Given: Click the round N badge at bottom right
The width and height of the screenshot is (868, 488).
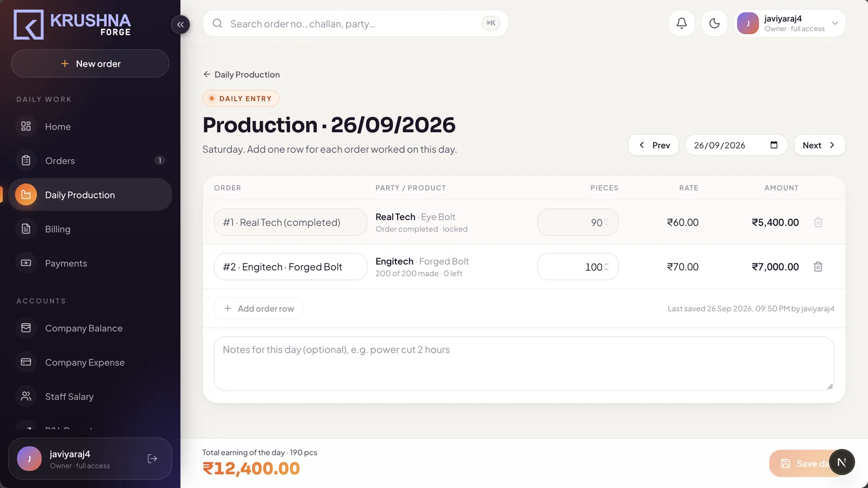Looking at the screenshot, I should 841,462.
